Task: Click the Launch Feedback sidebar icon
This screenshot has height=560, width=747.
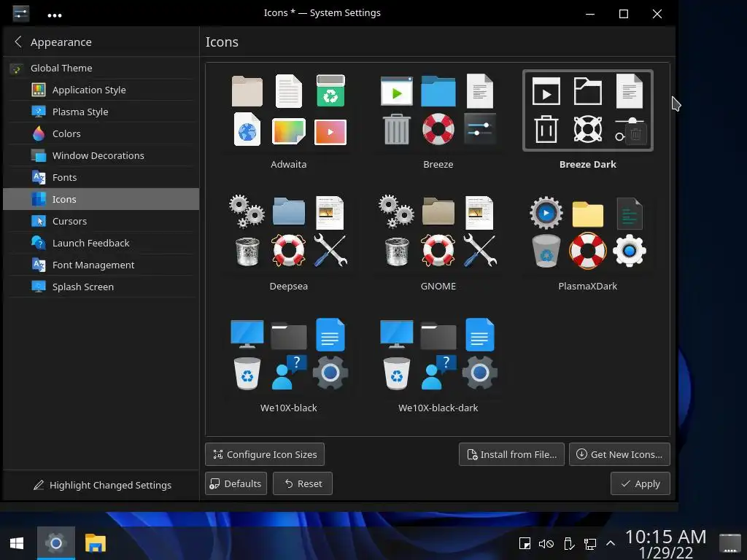Action: (x=39, y=243)
